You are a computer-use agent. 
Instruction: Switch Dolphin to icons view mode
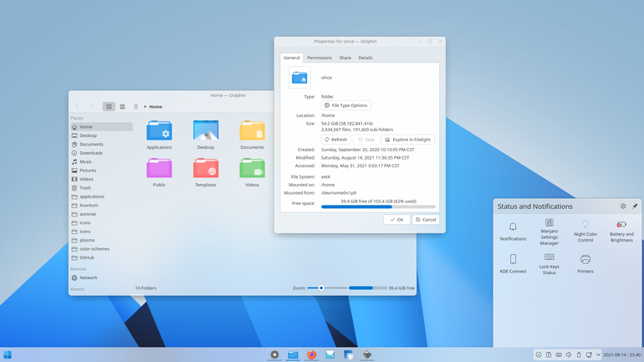(x=109, y=107)
